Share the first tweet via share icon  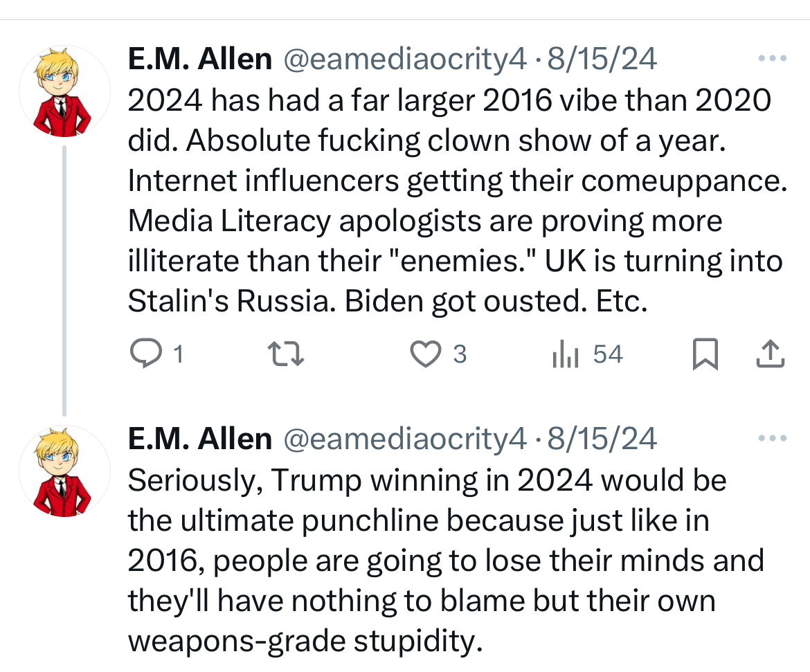coord(771,354)
